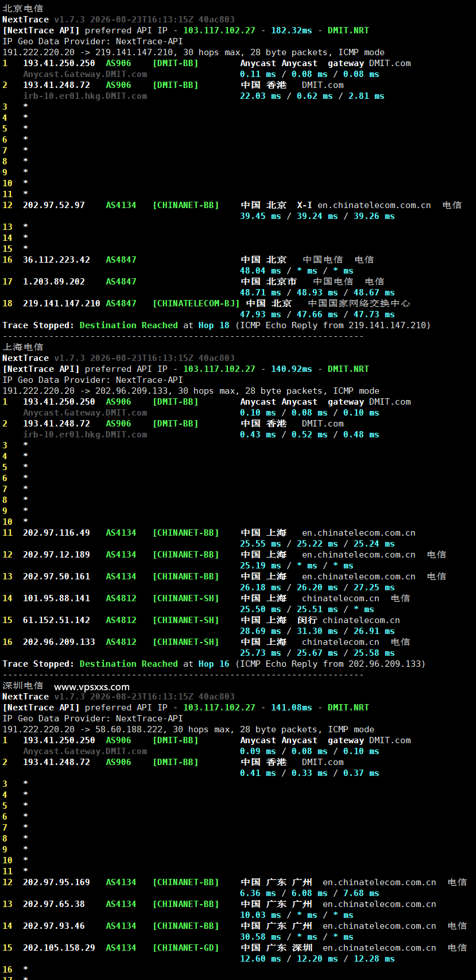Viewport: 476px width, 980px height.
Task: Select latency 0.11 ms / 0.08 ms / 0.08 ms
Action: [309, 74]
